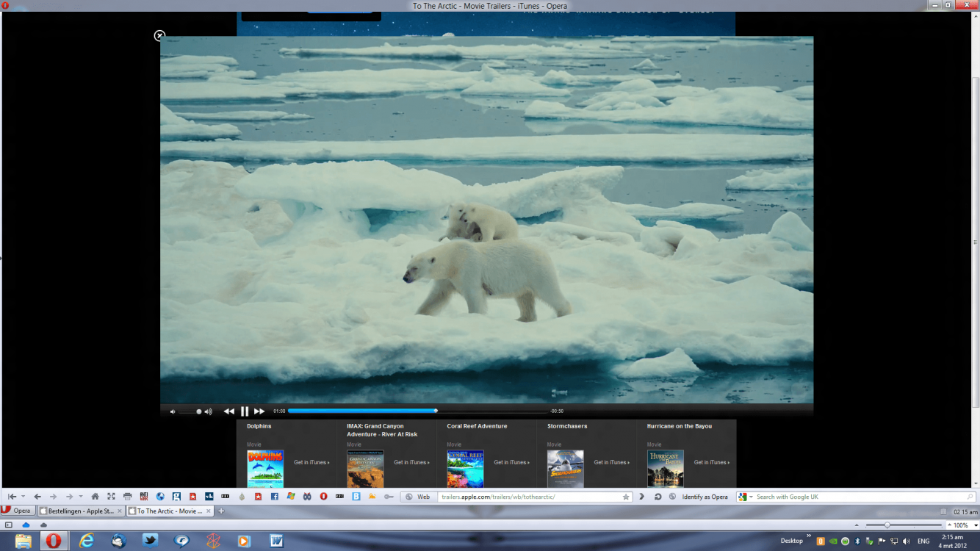The width and height of the screenshot is (980, 551).
Task: Reload the page in Opera
Action: [x=657, y=497]
